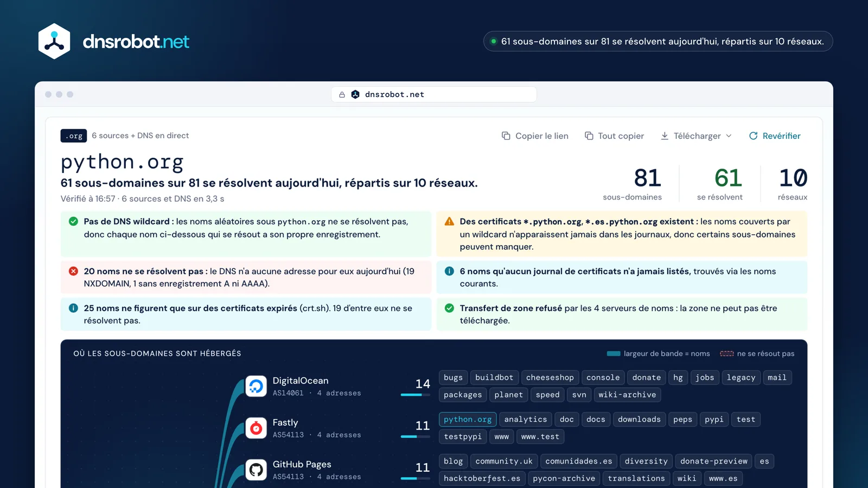Click the lock icon in the address bar
The image size is (868, 488).
click(x=342, y=94)
